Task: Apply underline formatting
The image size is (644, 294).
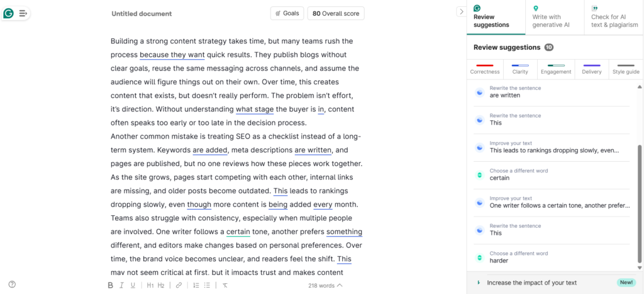Action: (x=133, y=285)
